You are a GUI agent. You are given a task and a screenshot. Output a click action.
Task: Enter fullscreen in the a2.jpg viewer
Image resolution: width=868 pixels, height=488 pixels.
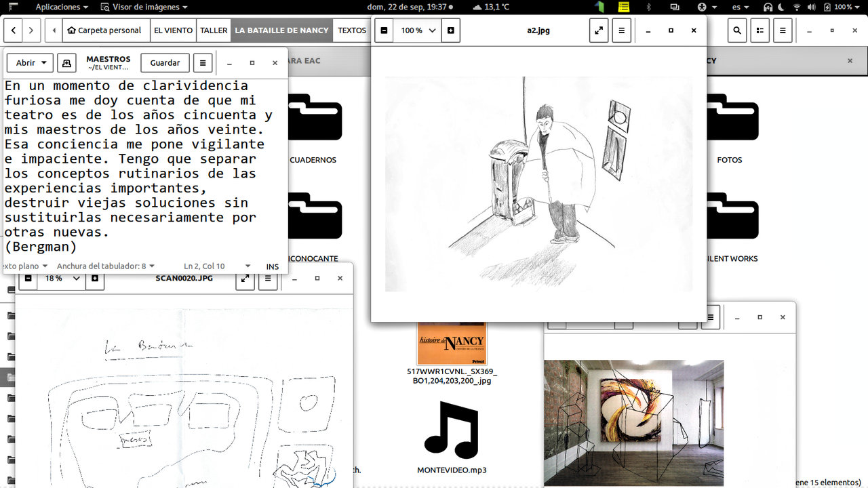599,30
